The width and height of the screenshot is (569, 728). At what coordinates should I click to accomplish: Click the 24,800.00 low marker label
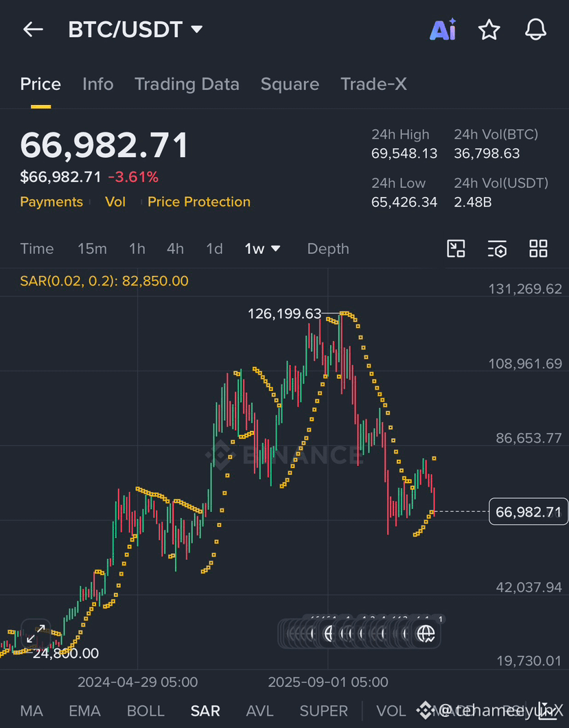(65, 653)
